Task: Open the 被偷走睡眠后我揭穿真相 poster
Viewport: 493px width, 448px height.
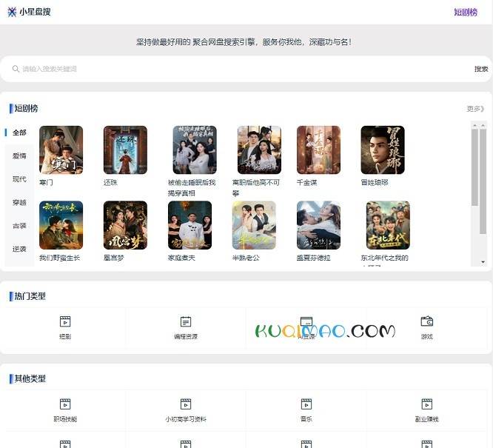Action: (x=195, y=150)
